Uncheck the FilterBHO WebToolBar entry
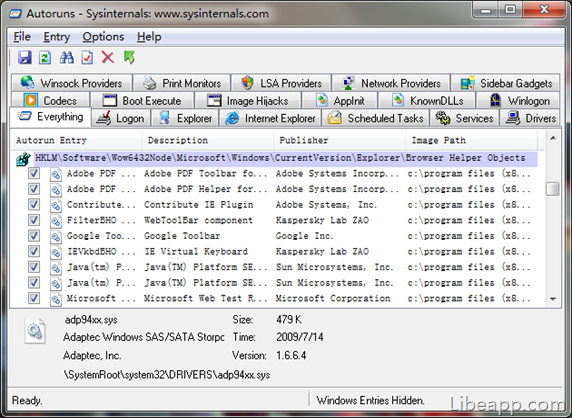The image size is (572, 418). 34,220
